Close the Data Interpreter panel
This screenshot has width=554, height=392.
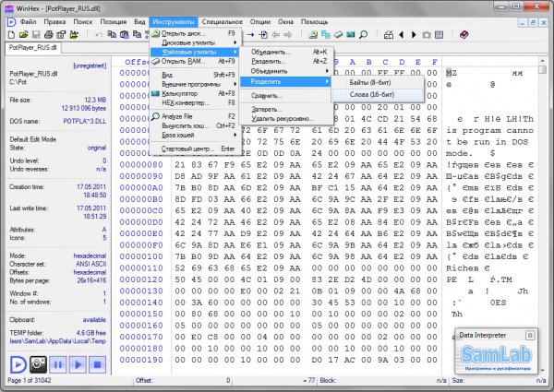coord(530,335)
